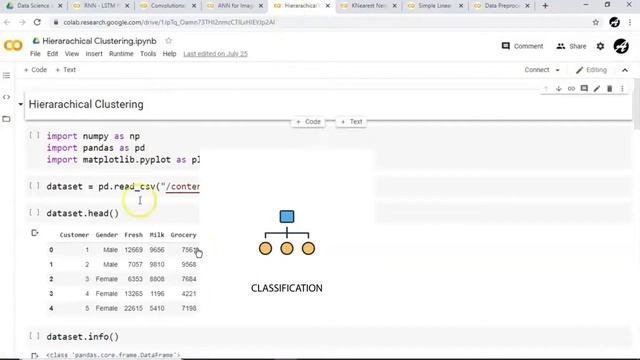Click the Fresh value 12669

tap(133, 250)
